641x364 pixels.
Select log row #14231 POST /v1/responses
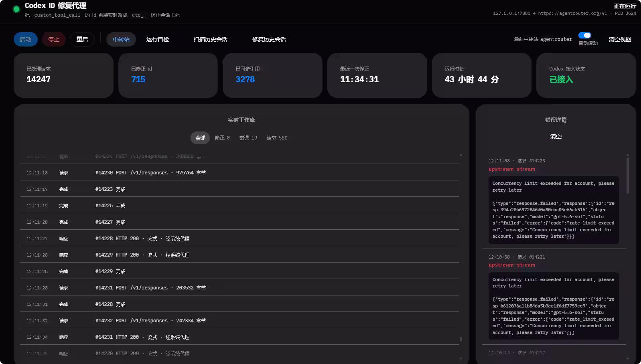tap(239, 288)
